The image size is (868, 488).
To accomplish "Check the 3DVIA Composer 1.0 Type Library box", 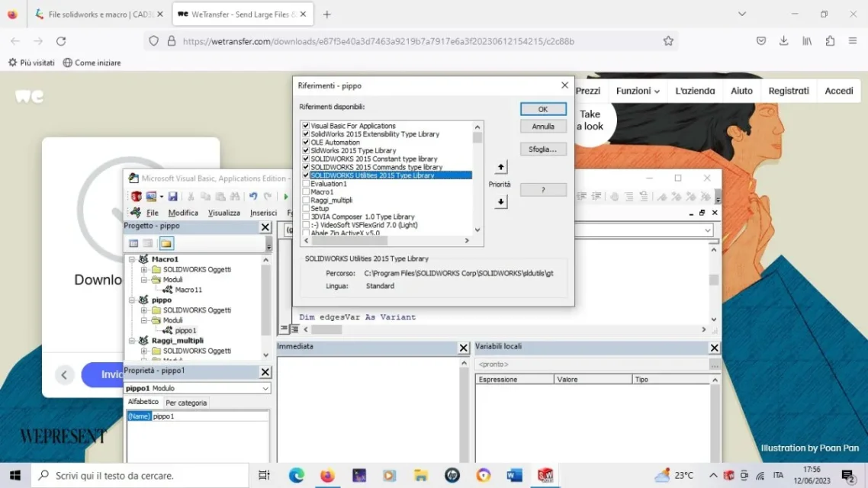I will (306, 217).
